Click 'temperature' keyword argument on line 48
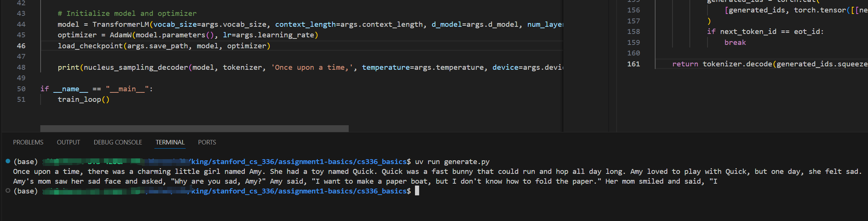 coord(386,67)
